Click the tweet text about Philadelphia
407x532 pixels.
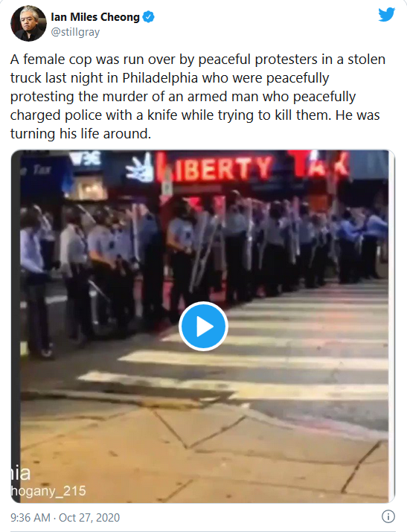pyautogui.click(x=198, y=97)
